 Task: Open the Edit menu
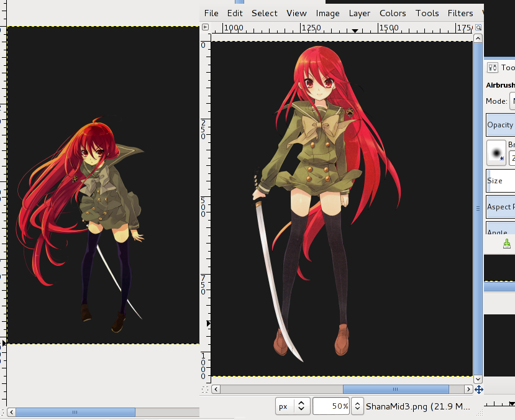pyautogui.click(x=235, y=13)
